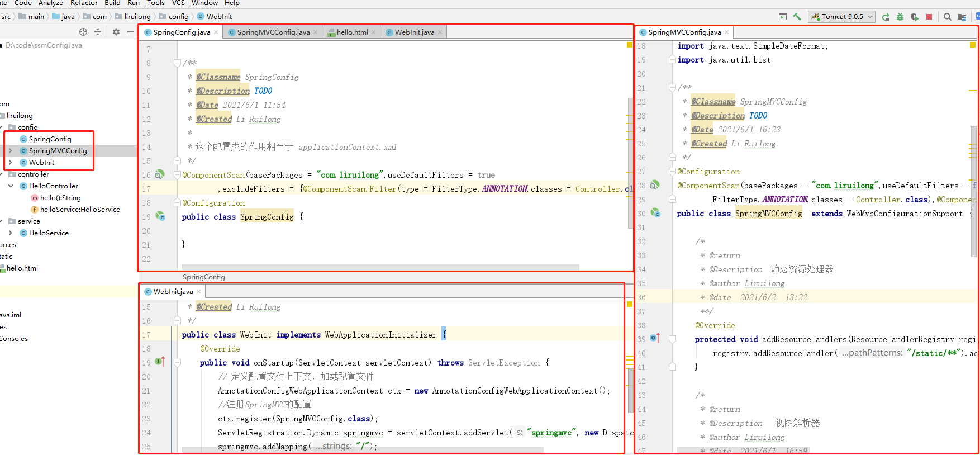Click gutter icon beside class SpringConfig line 19

(160, 216)
